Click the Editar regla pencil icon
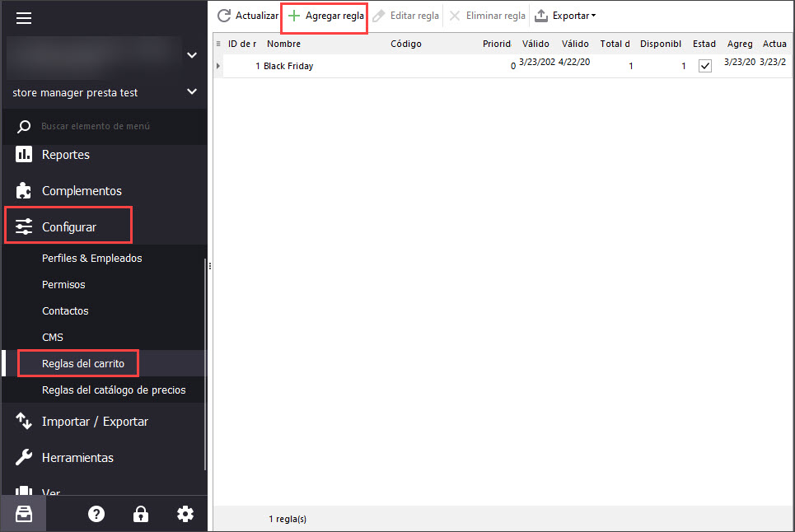 pos(379,16)
